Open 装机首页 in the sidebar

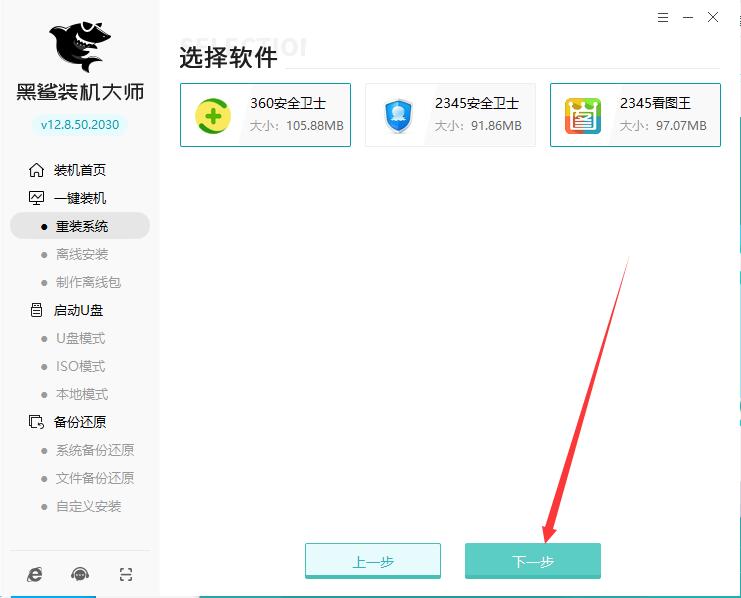[80, 170]
